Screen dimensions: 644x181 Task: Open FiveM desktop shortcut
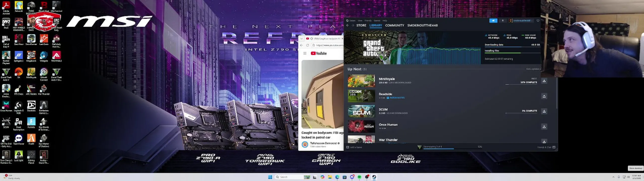coord(31,140)
